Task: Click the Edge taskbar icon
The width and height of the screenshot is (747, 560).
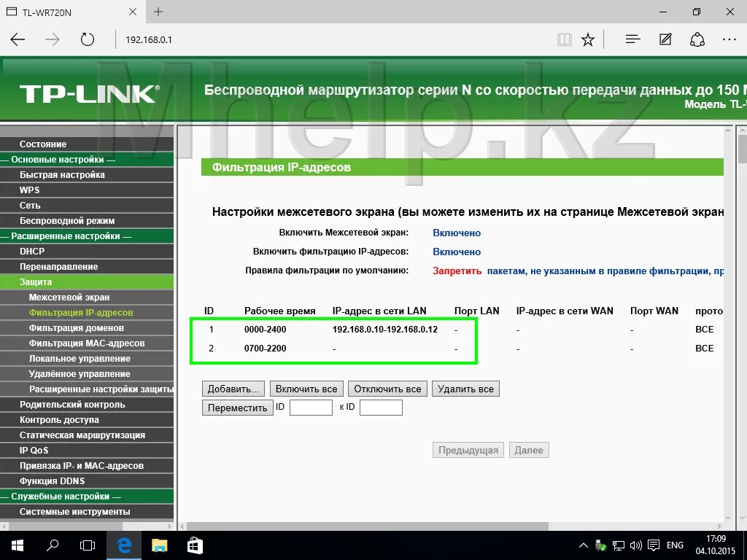Action: pos(124,545)
